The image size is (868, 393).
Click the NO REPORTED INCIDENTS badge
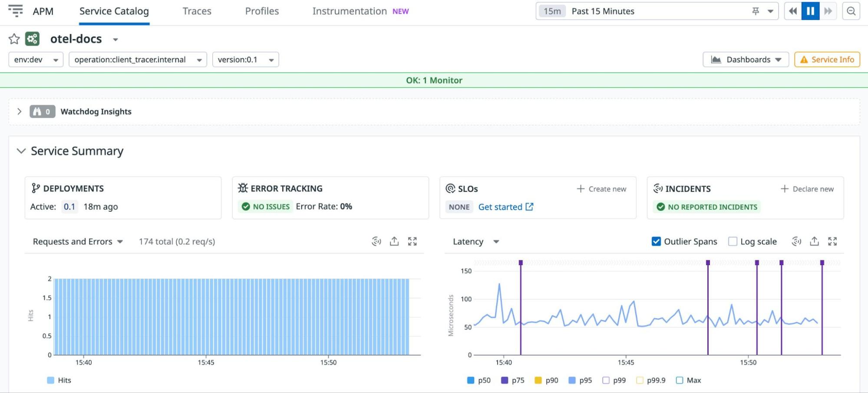[707, 207]
